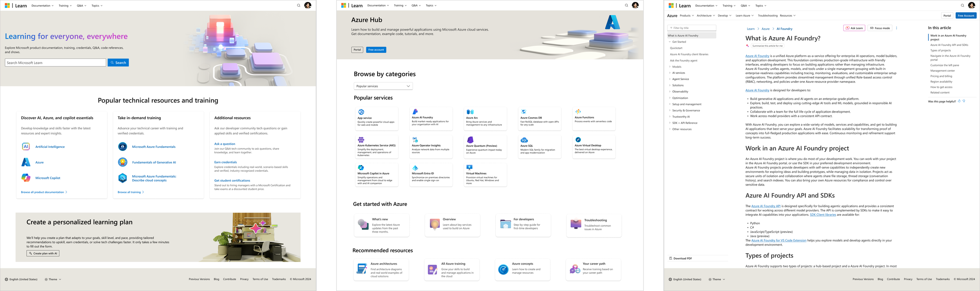This screenshot has width=980, height=291.
Task: Click the Azure Operator Insights icon
Action: coord(415,140)
